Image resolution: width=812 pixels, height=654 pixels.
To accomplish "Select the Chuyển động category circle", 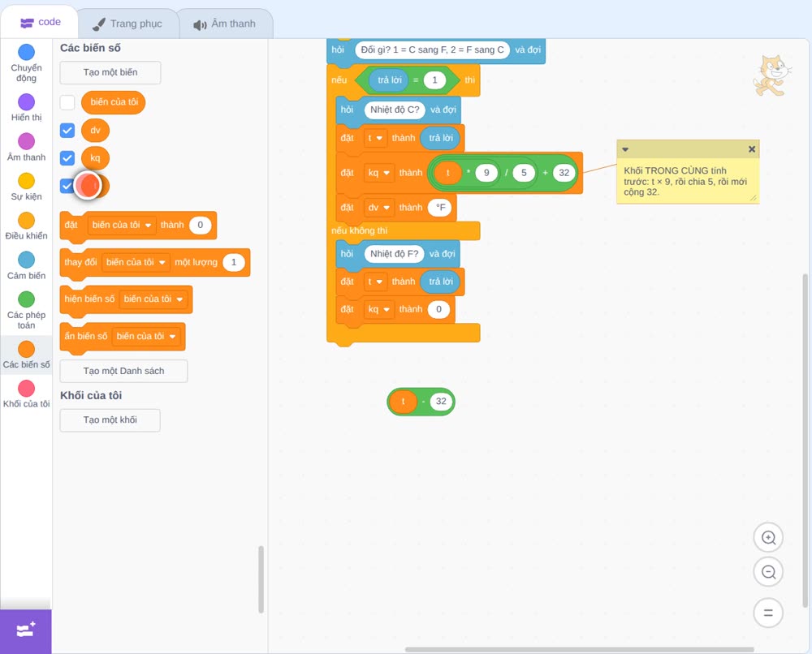I will coord(26,52).
